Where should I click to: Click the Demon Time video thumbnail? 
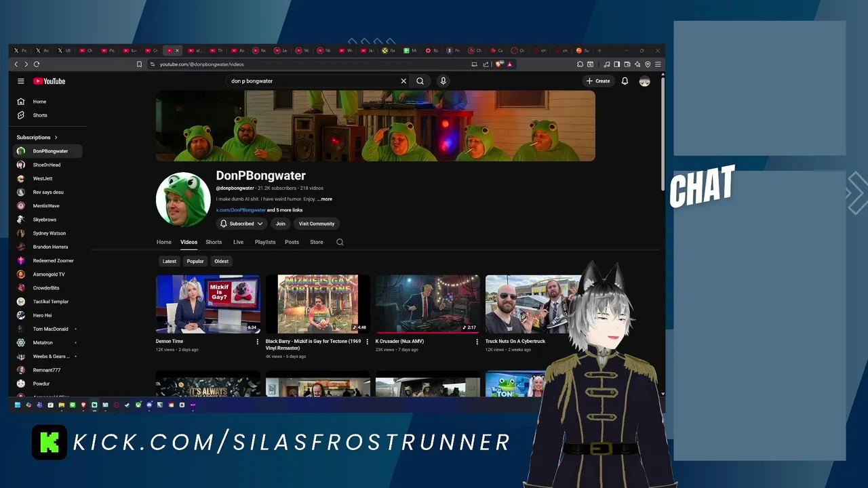click(208, 304)
